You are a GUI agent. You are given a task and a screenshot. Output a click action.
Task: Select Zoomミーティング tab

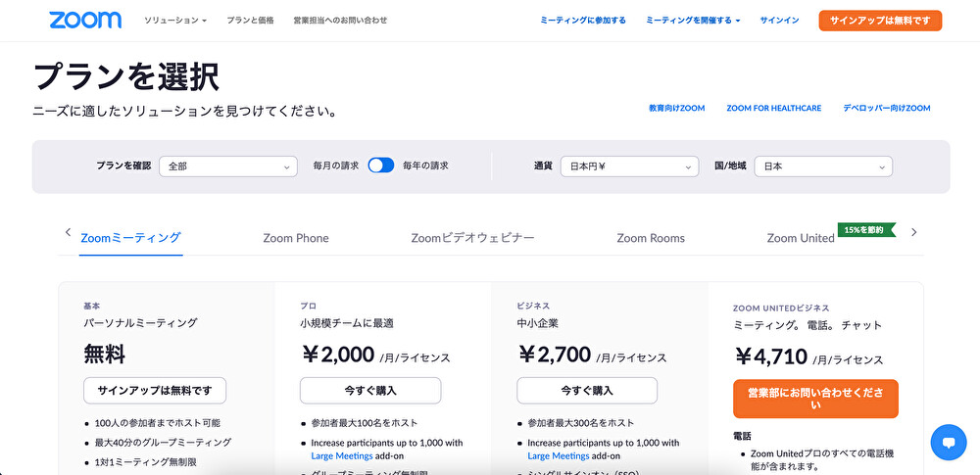(130, 237)
